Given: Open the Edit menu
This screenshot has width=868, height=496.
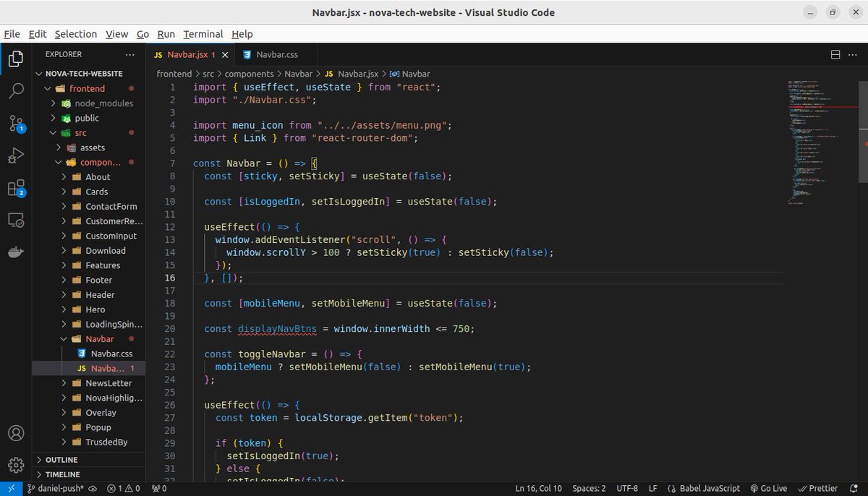Looking at the screenshot, I should tap(38, 34).
